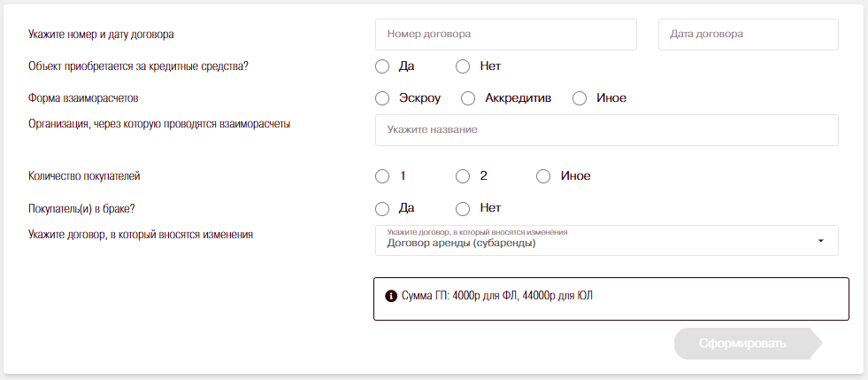Click the info icon beside Сумма ГП
The width and height of the screenshot is (868, 380).
(x=391, y=296)
